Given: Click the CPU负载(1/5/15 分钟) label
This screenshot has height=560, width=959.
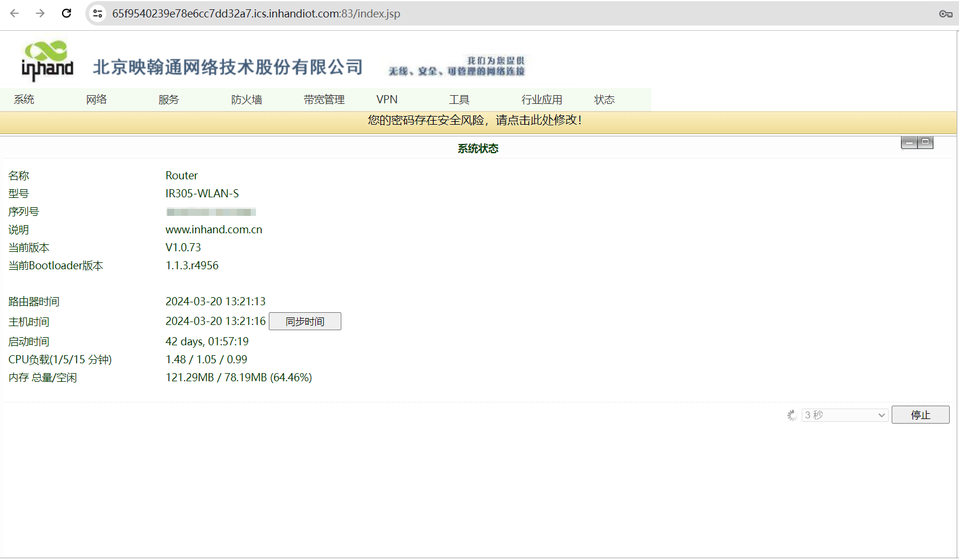Looking at the screenshot, I should point(60,360).
